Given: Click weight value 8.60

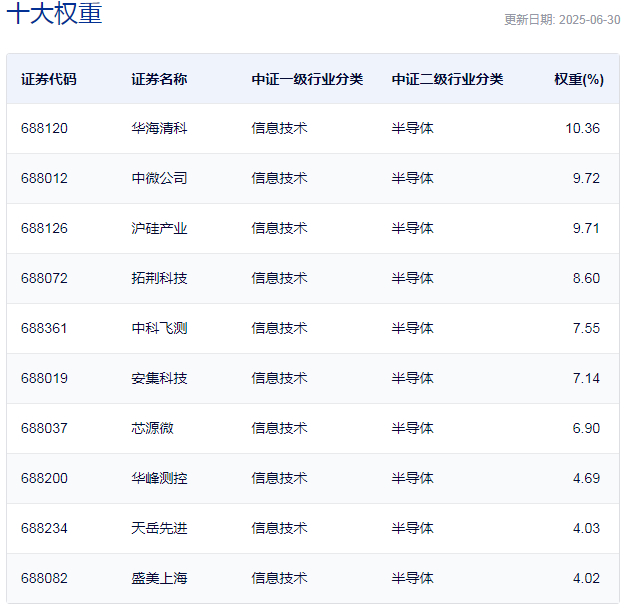Looking at the screenshot, I should 586,278.
